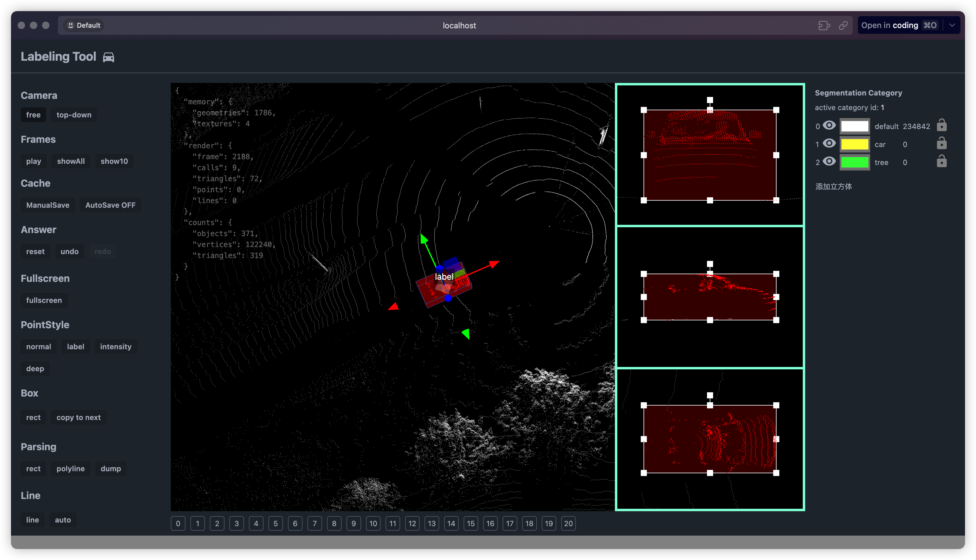Click the copy link icon in address bar

point(843,25)
